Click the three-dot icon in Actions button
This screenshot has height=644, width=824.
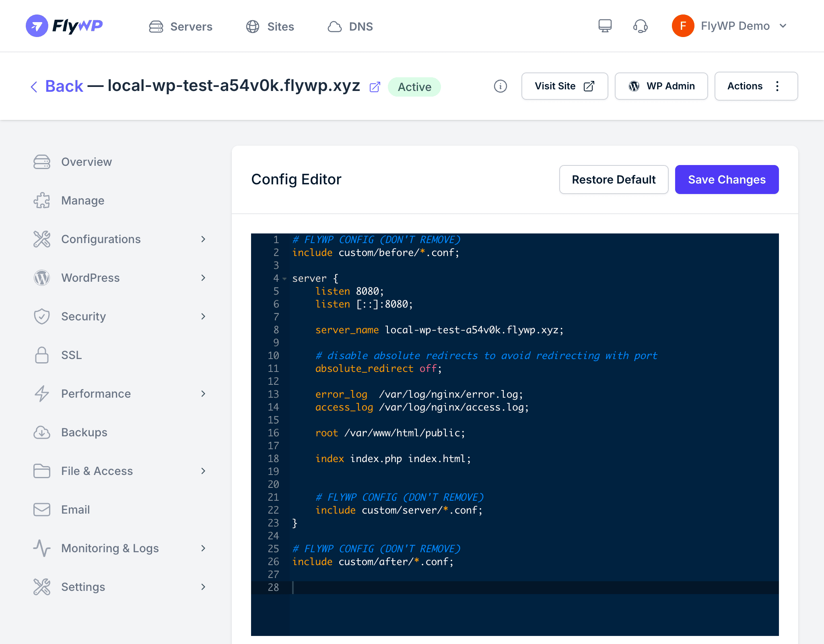click(x=777, y=86)
